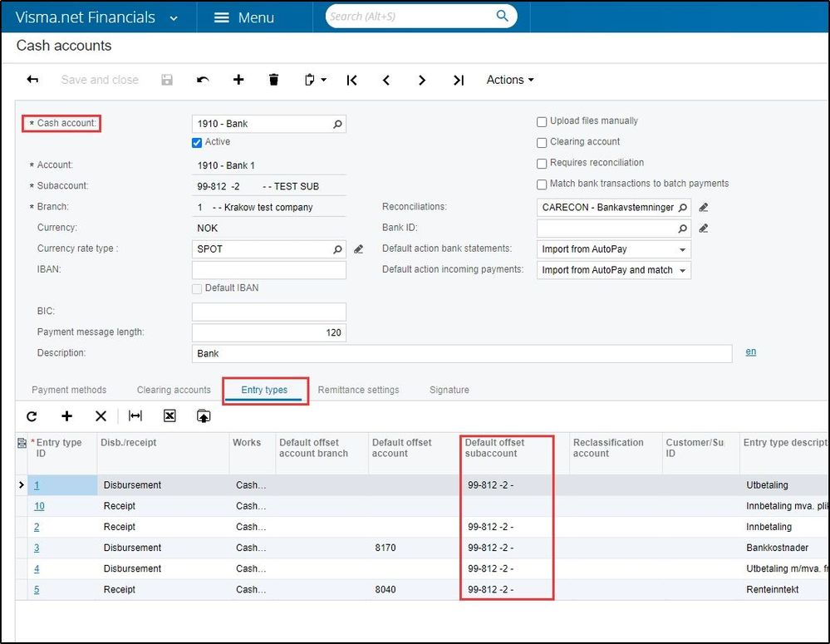Viewport: 830px width, 644px height.
Task: Open the Actions dropdown menu
Action: click(x=510, y=80)
